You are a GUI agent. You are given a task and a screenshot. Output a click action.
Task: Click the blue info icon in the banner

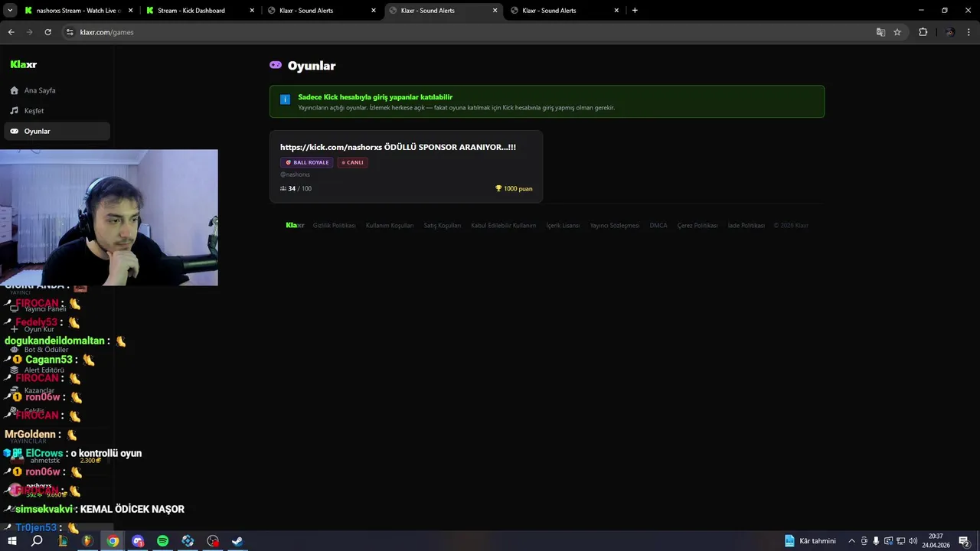click(x=286, y=99)
